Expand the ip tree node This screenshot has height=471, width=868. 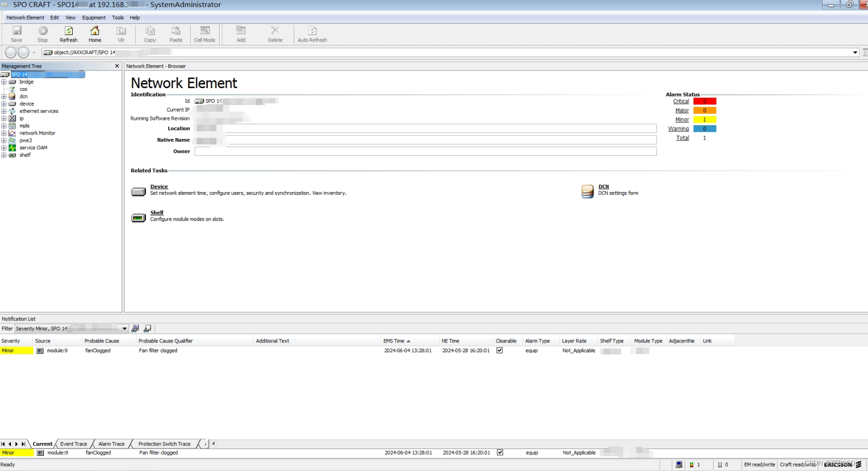4,118
